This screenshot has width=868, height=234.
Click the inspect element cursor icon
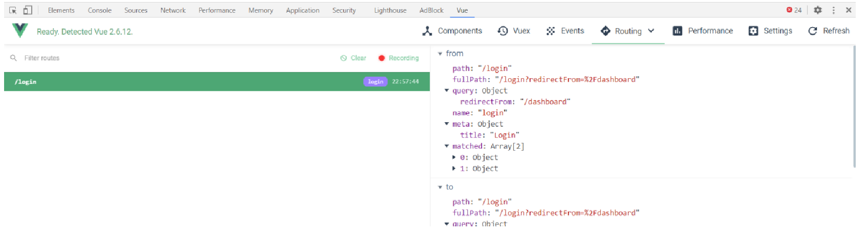[x=13, y=10]
